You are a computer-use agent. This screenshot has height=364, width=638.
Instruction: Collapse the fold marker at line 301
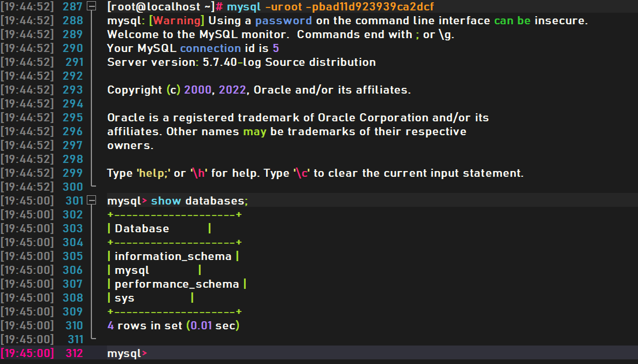(92, 200)
